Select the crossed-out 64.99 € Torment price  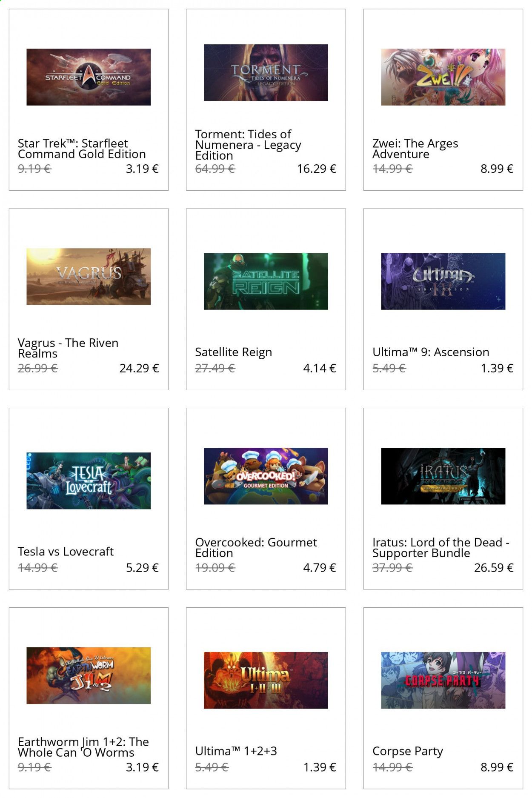point(215,169)
